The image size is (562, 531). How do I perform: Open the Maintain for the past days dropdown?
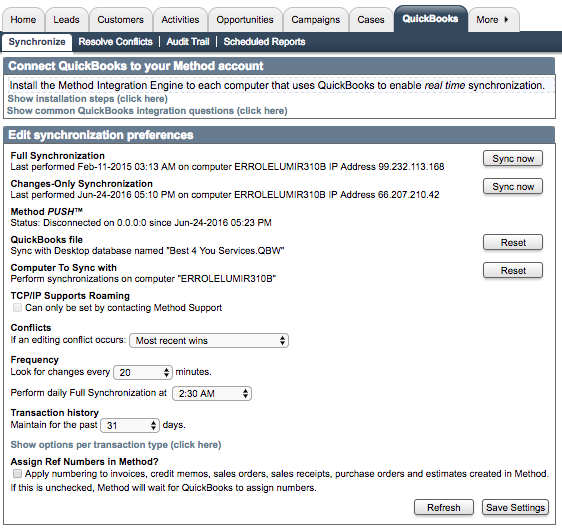[x=130, y=425]
